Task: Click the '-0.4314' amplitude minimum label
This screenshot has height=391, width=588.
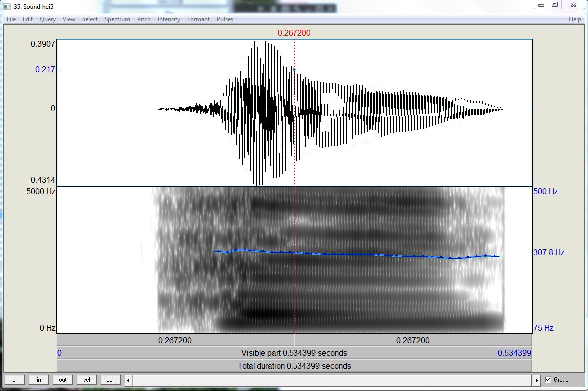Action: pyautogui.click(x=41, y=180)
